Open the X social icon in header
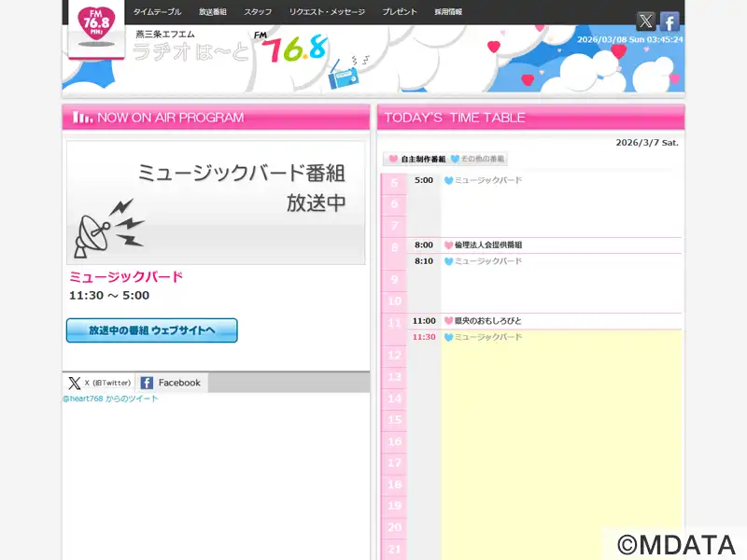Viewport: 747px width, 560px height. [646, 21]
